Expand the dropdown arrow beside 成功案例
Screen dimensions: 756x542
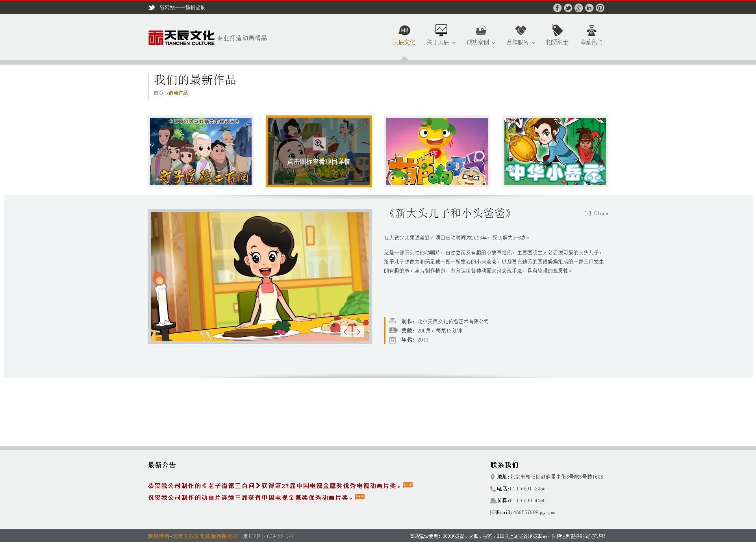coord(494,43)
